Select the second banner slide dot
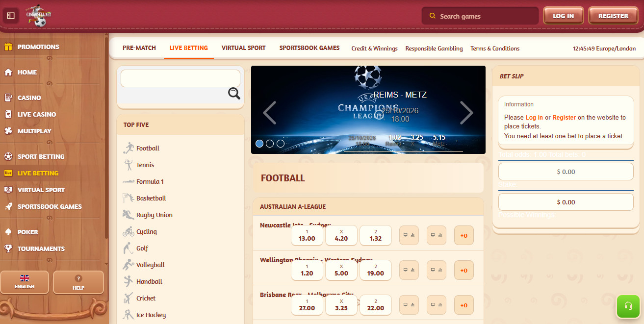The width and height of the screenshot is (644, 324). [x=270, y=144]
